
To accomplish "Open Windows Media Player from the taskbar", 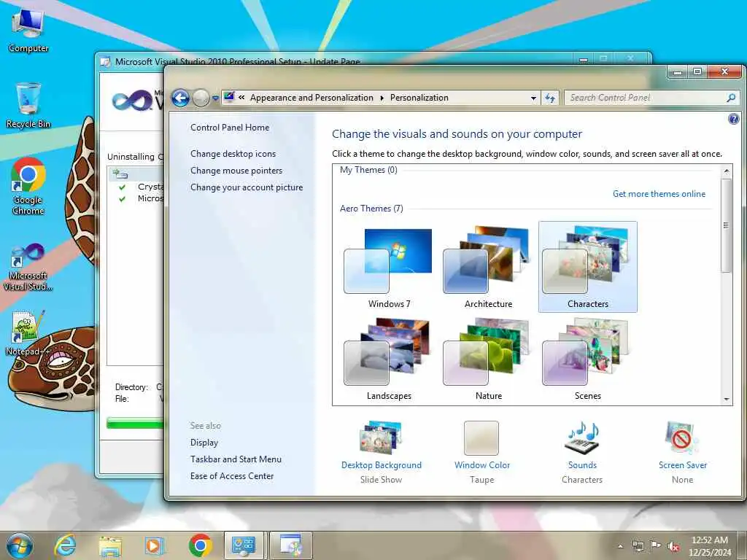I will click(155, 545).
